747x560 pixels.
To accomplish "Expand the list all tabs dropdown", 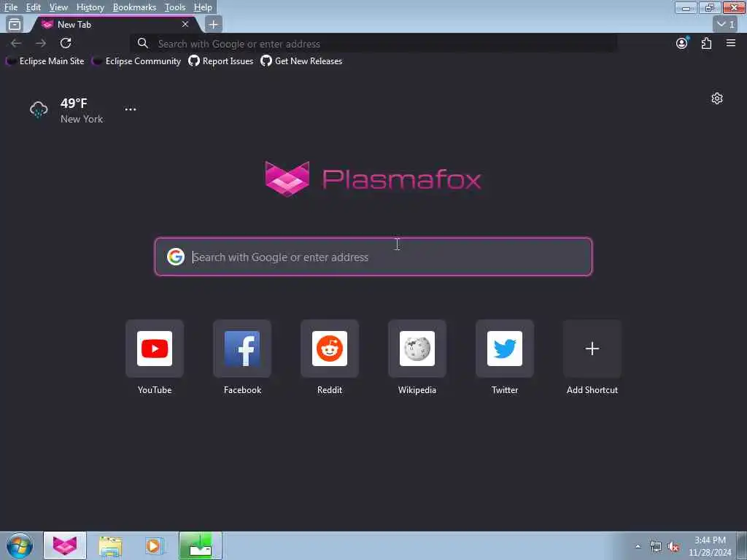I will 726,24.
